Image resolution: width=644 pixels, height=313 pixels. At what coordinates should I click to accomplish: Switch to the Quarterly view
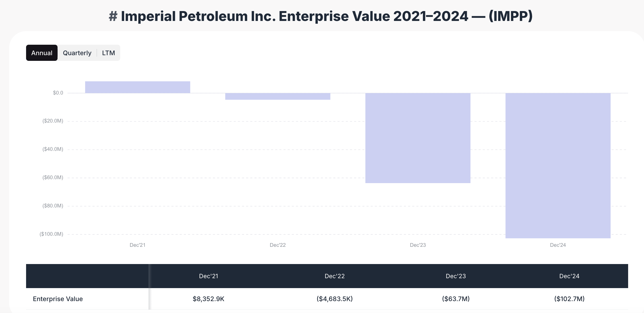click(x=77, y=53)
